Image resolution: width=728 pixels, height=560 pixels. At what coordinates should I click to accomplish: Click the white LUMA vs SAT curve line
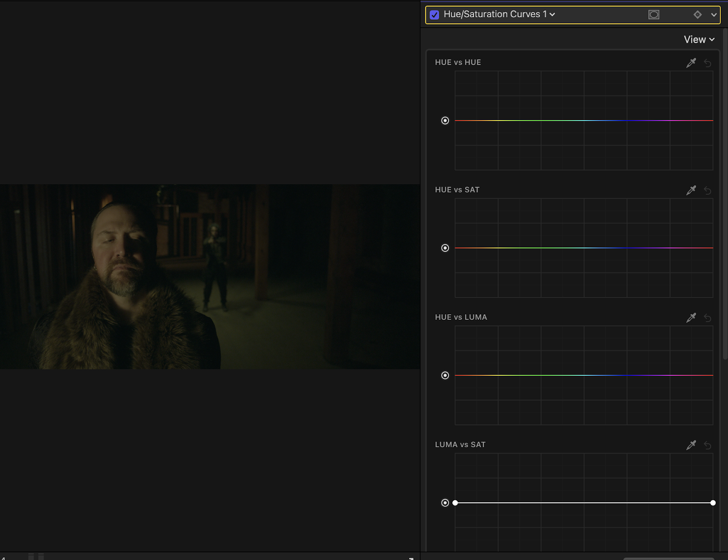[x=584, y=503]
